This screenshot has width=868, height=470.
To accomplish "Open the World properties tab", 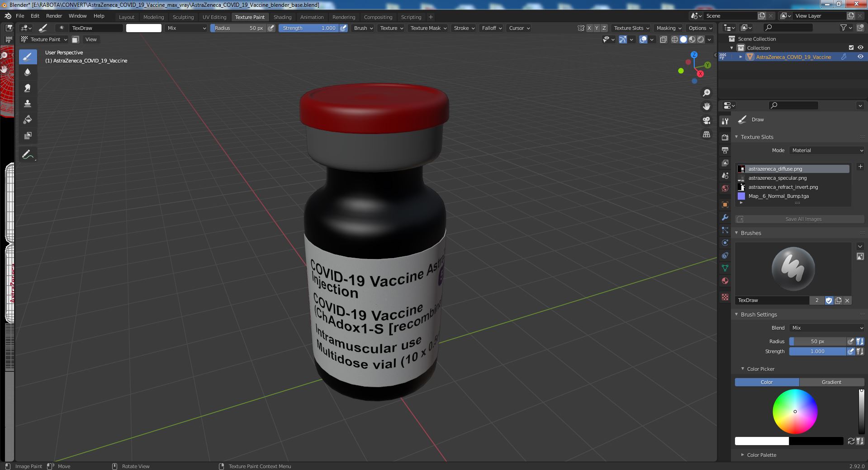I will (725, 188).
